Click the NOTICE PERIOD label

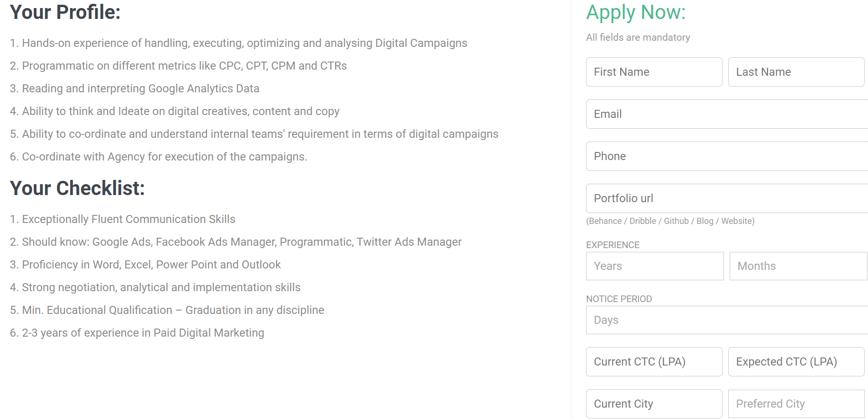[619, 299]
